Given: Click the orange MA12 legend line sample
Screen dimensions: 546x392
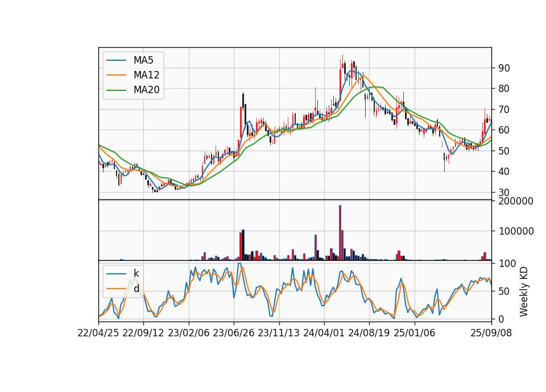Looking at the screenshot, I should pyautogui.click(x=116, y=75).
